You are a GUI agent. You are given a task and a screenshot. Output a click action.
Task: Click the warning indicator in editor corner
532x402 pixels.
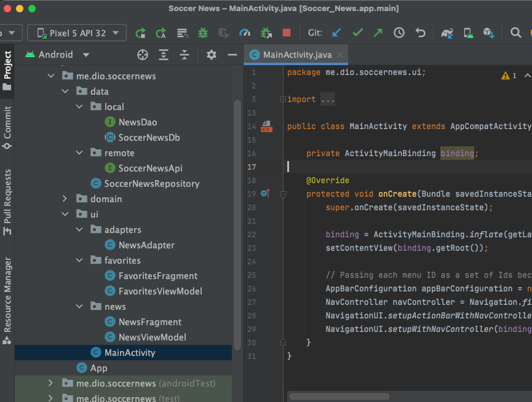pyautogui.click(x=509, y=76)
